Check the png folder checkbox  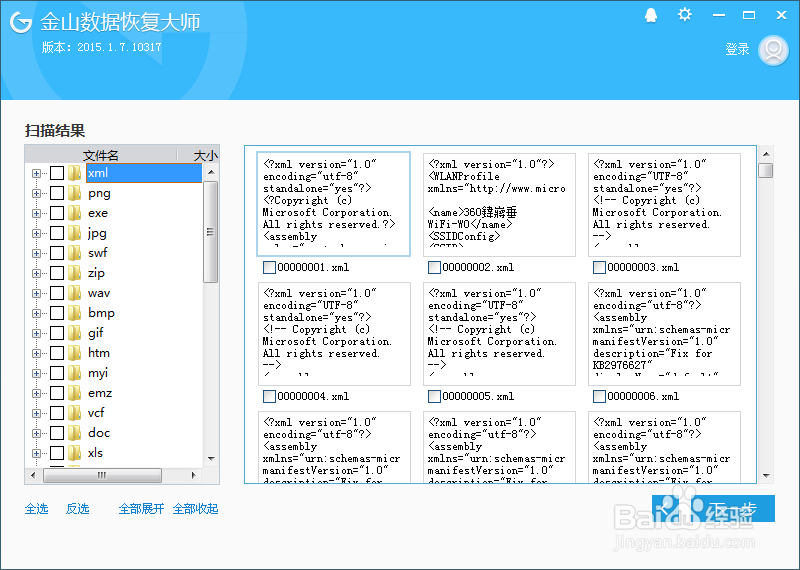point(57,193)
